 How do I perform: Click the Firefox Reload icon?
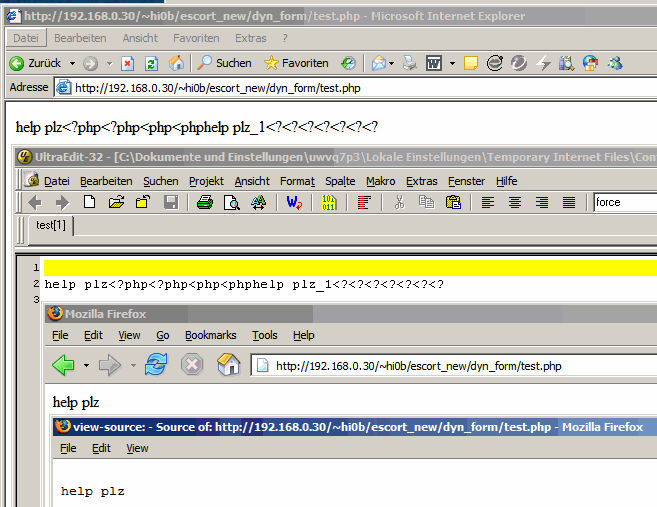click(155, 365)
